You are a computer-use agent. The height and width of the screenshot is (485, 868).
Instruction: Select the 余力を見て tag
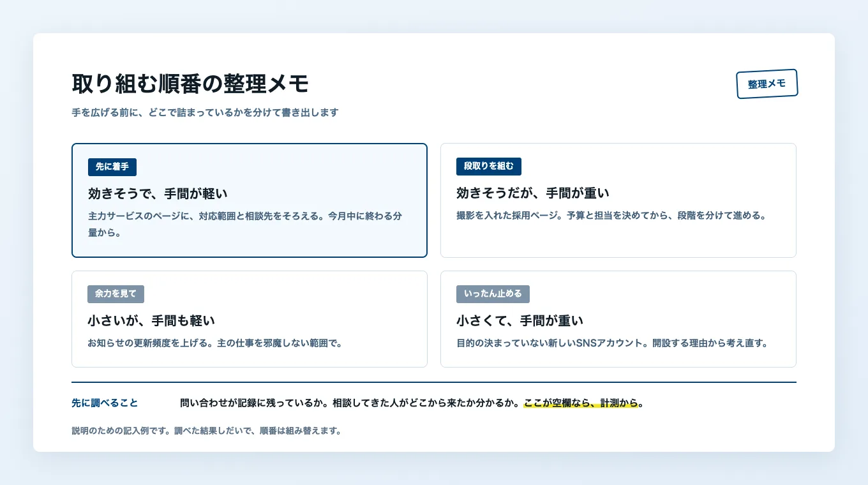116,294
